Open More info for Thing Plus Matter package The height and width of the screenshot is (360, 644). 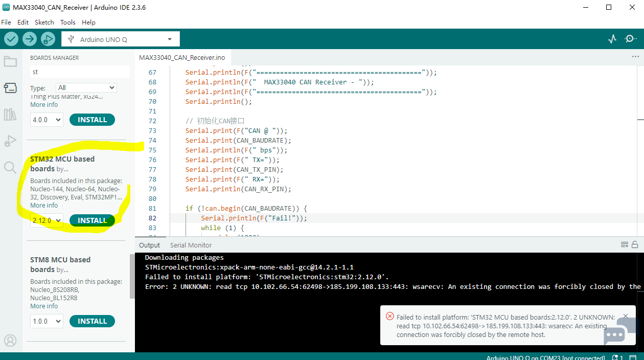[44, 104]
